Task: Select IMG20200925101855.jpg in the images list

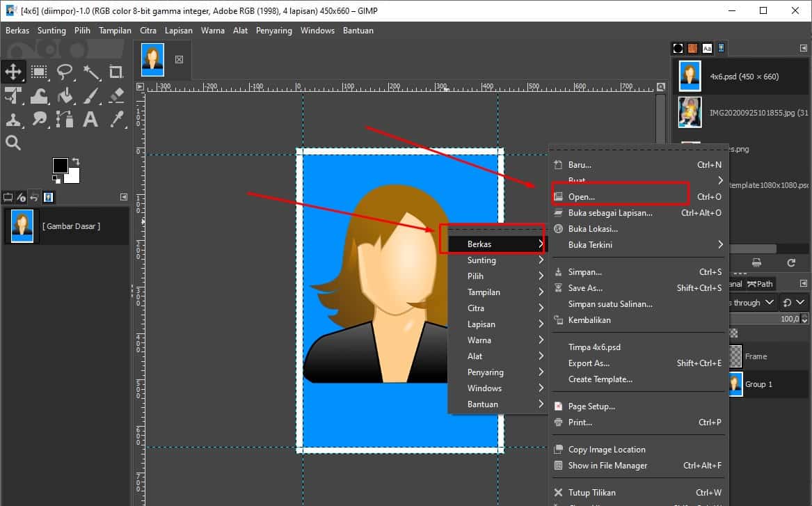Action: click(742, 112)
